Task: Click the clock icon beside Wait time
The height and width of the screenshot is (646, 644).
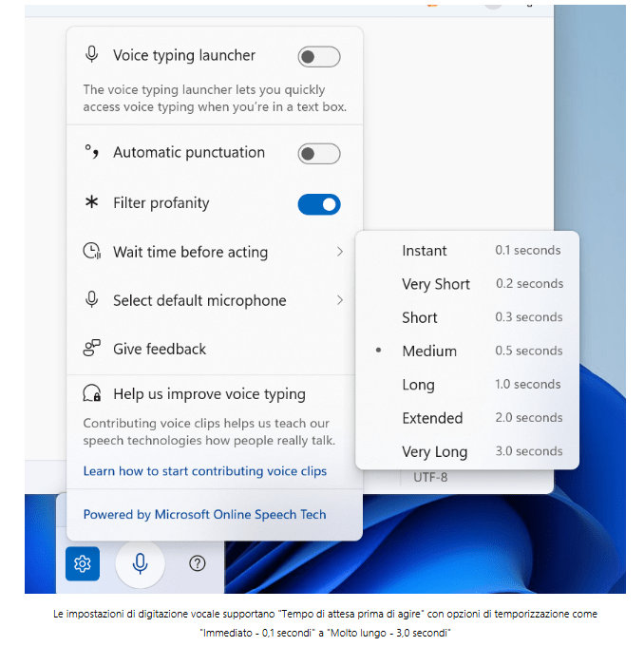Action: [92, 252]
